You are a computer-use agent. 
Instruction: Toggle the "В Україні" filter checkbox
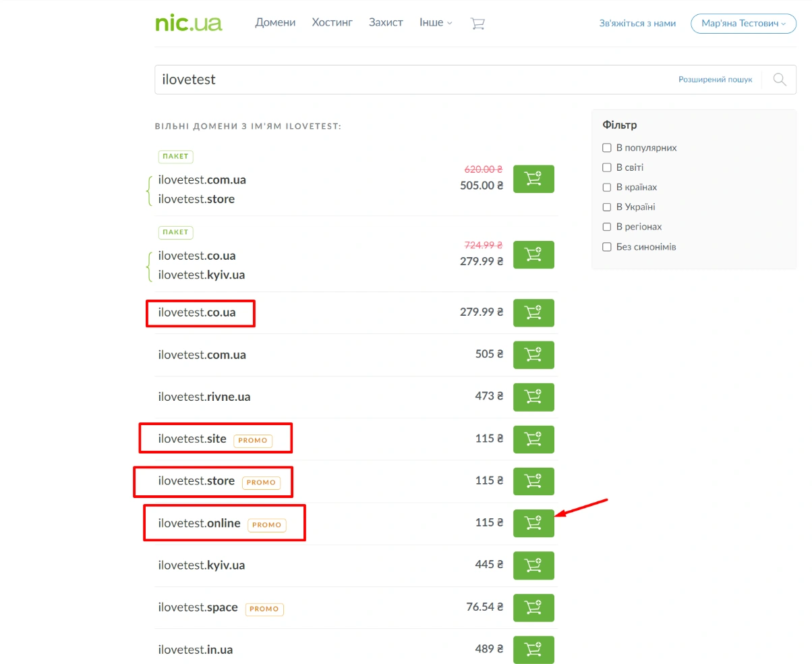tap(607, 207)
